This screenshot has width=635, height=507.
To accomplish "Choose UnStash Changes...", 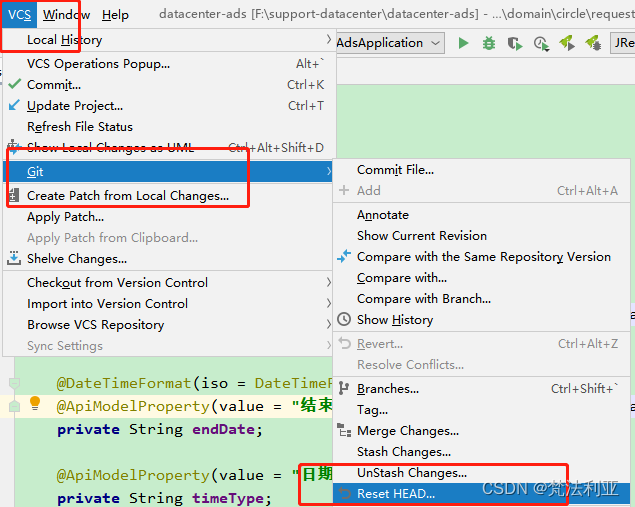I will [482, 473].
